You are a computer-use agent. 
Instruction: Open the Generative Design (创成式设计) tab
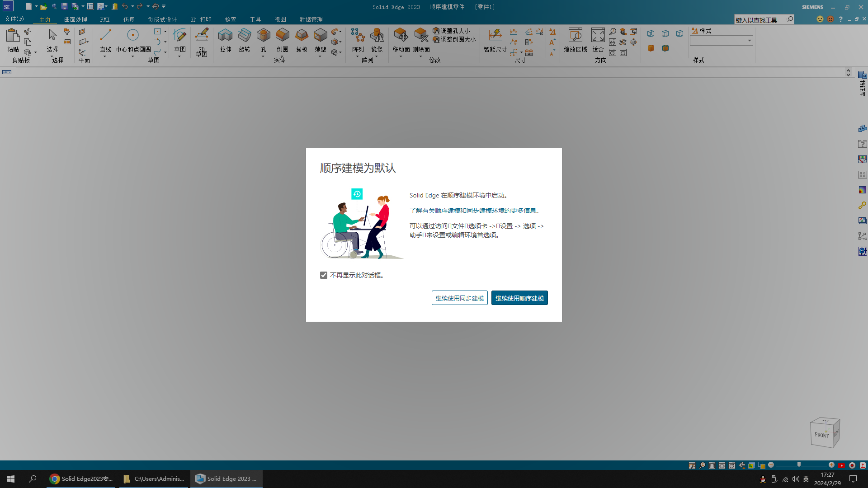coord(162,19)
